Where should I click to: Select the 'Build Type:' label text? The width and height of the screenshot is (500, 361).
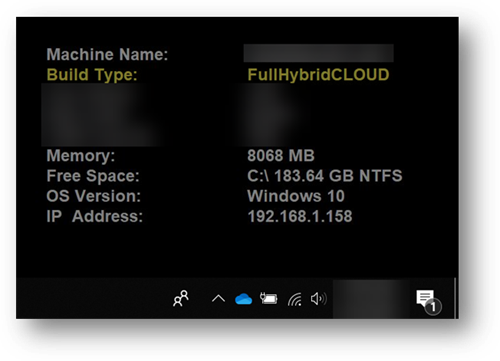tap(92, 75)
